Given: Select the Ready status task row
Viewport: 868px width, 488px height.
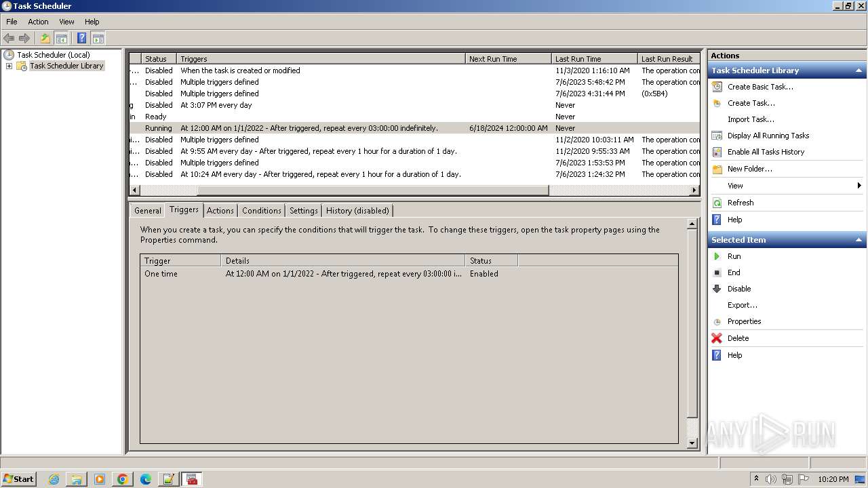Looking at the screenshot, I should pyautogui.click(x=414, y=117).
